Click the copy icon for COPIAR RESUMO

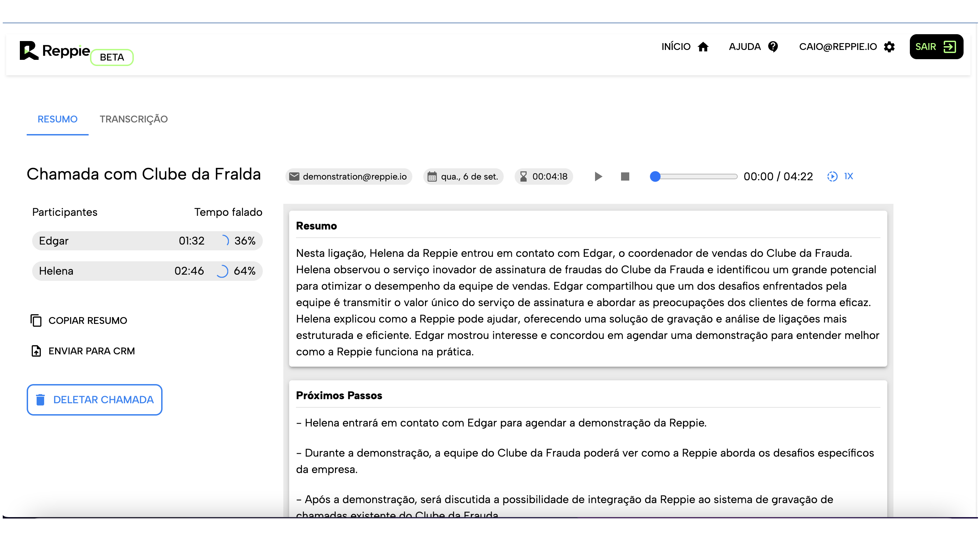(36, 320)
